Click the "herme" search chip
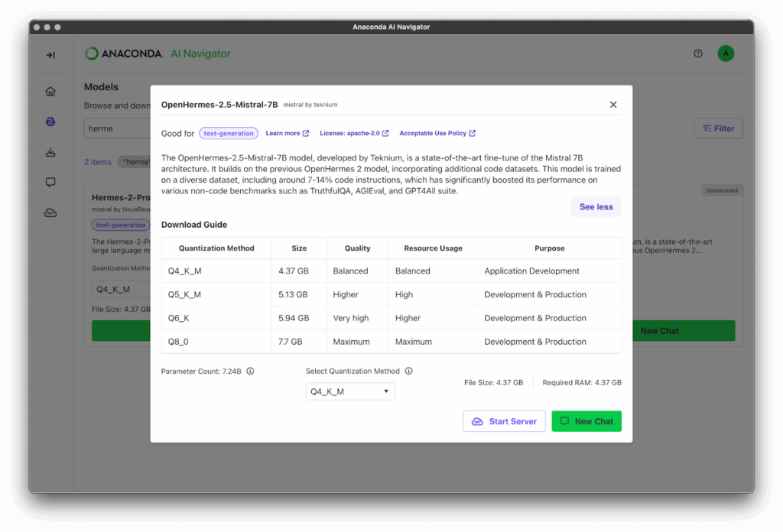 click(x=134, y=162)
